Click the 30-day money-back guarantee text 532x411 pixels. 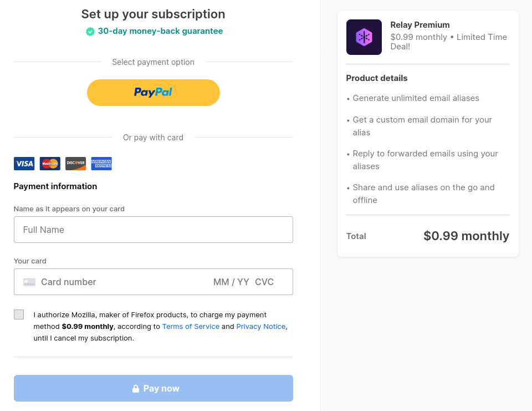pos(160,31)
